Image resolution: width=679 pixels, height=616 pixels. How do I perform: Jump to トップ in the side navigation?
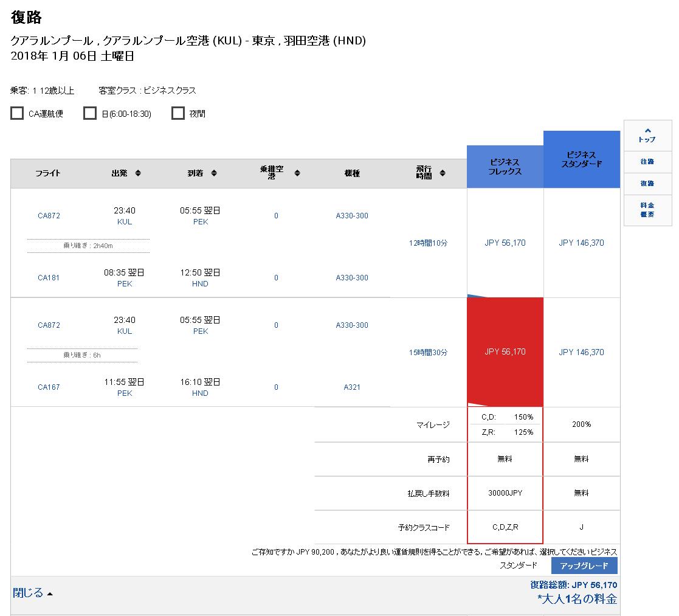[647, 136]
